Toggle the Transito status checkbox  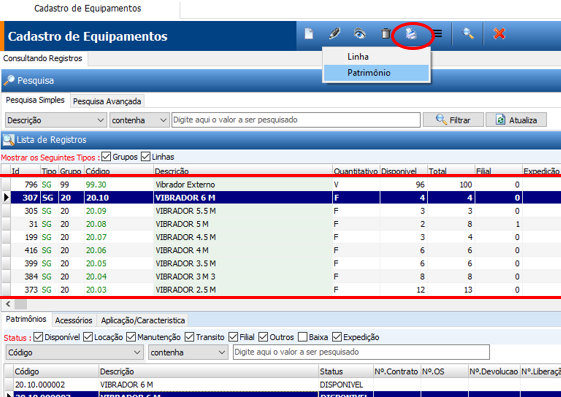(190, 337)
